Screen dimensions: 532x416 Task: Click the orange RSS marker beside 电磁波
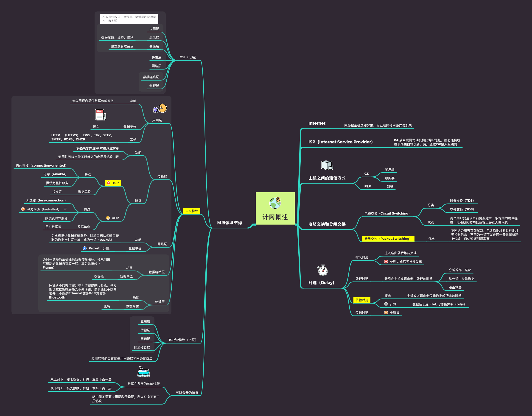(x=386, y=313)
